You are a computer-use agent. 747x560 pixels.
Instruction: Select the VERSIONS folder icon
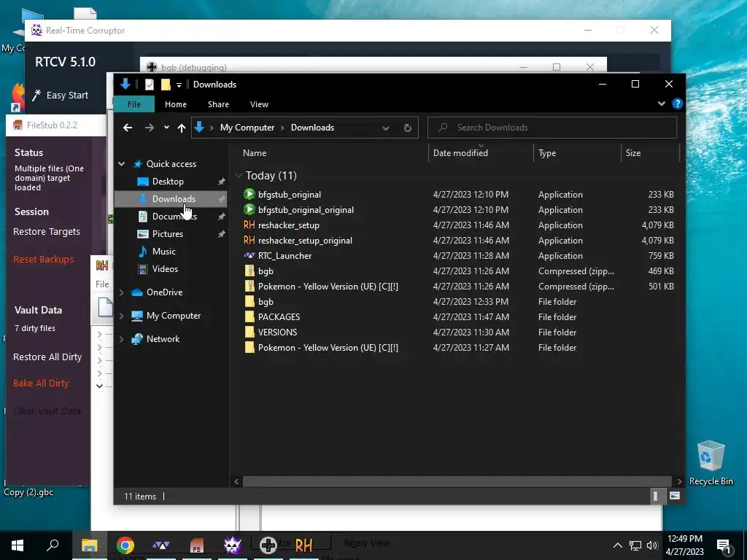249,332
